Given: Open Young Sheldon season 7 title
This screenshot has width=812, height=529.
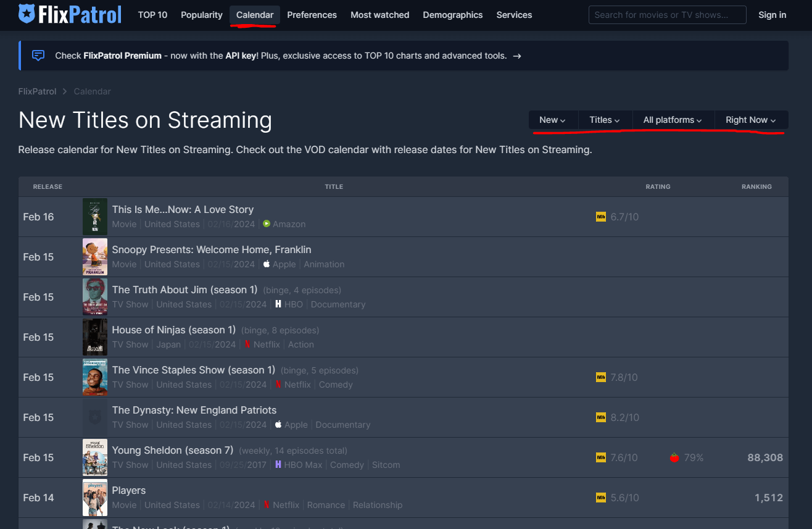Looking at the screenshot, I should [173, 450].
